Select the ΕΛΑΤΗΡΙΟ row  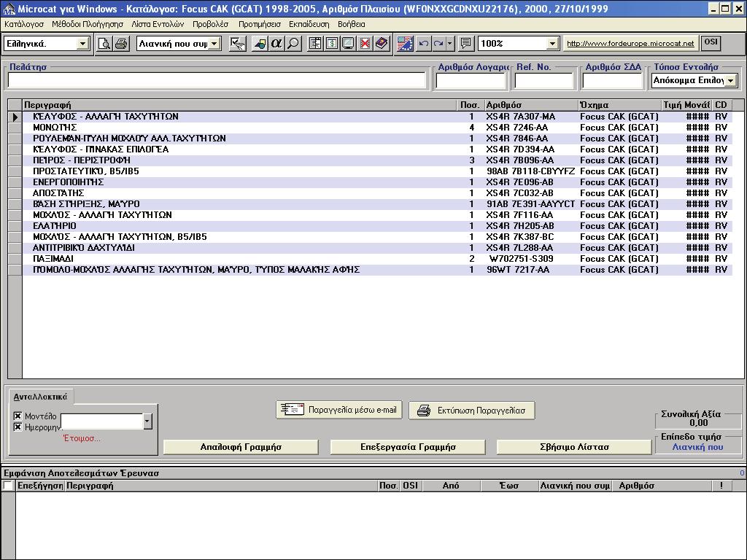(x=377, y=226)
